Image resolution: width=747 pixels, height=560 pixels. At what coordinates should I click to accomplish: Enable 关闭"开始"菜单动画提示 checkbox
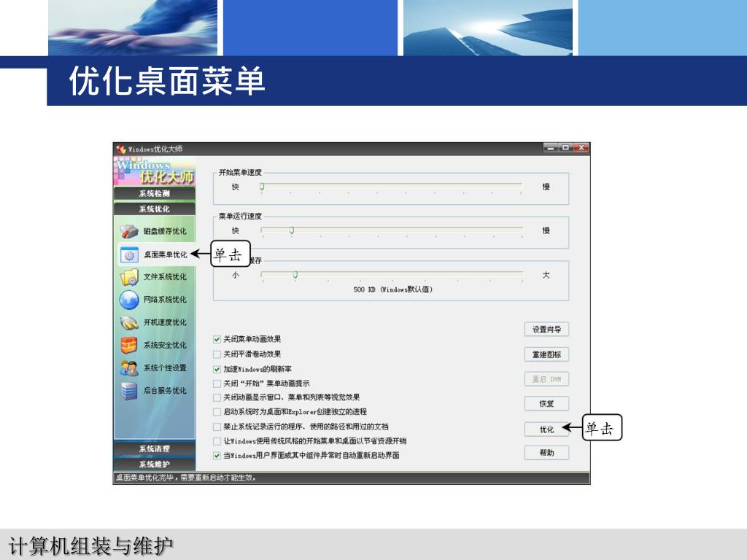[x=217, y=384]
